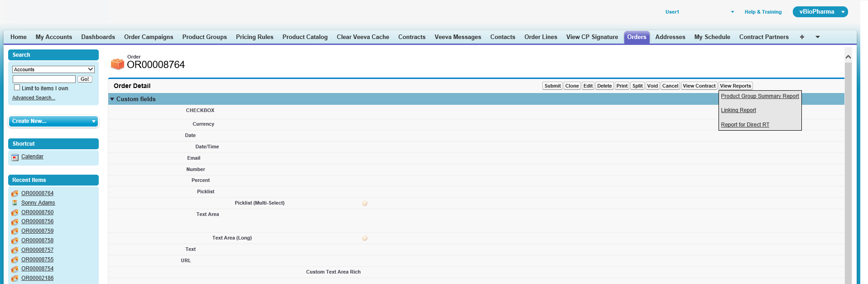Click the orange Order icon beside OR00008764 title
This screenshot has width=868, height=284.
click(x=117, y=64)
